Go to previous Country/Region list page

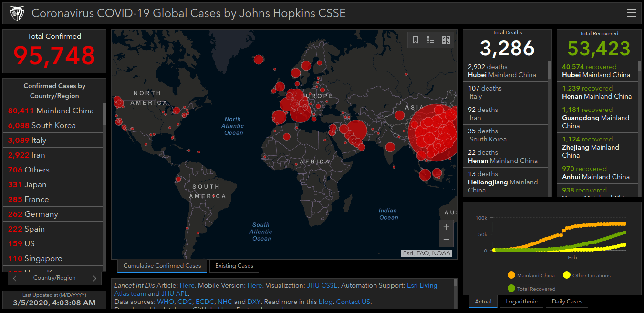pos(15,278)
